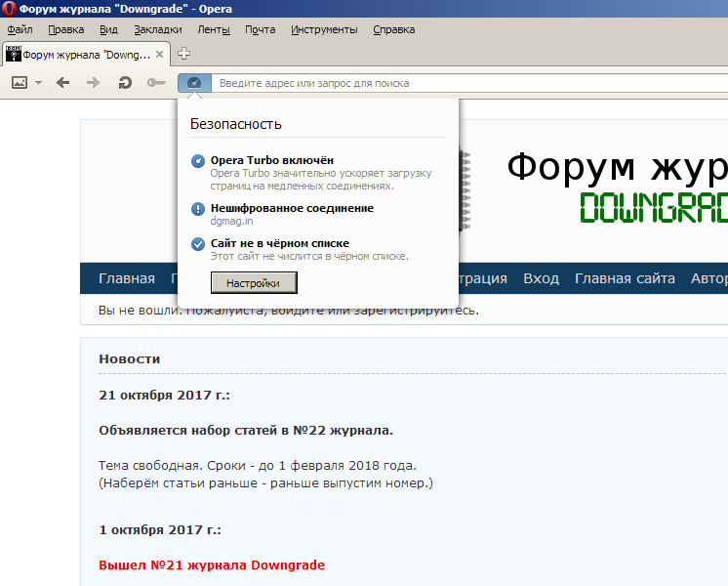Open the password manager key icon
Image resolution: width=728 pixels, height=586 pixels.
pyautogui.click(x=156, y=83)
